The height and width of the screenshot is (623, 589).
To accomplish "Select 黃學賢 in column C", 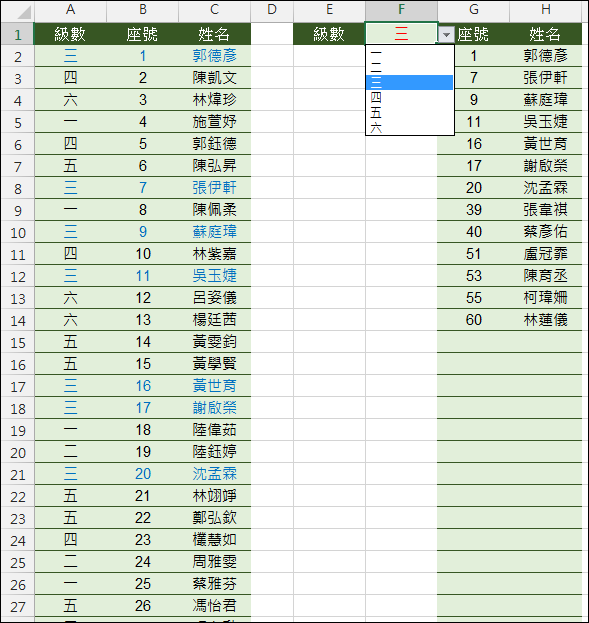I will (x=215, y=364).
